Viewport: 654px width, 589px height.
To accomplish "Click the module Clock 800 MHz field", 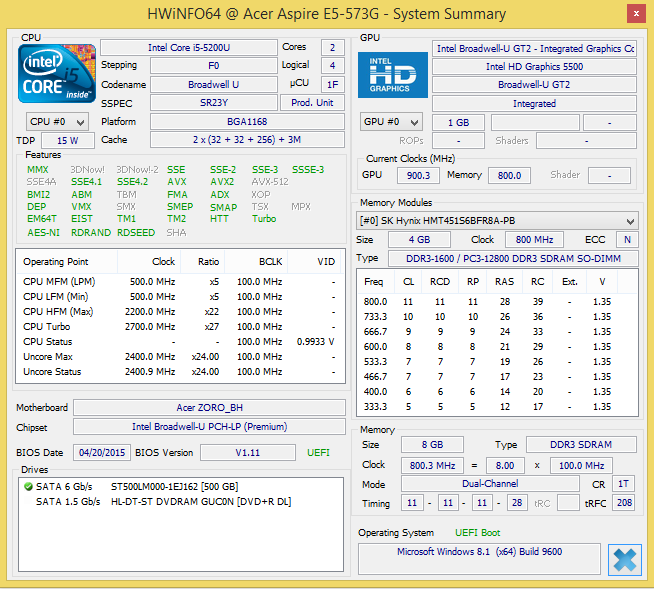I will coord(534,239).
